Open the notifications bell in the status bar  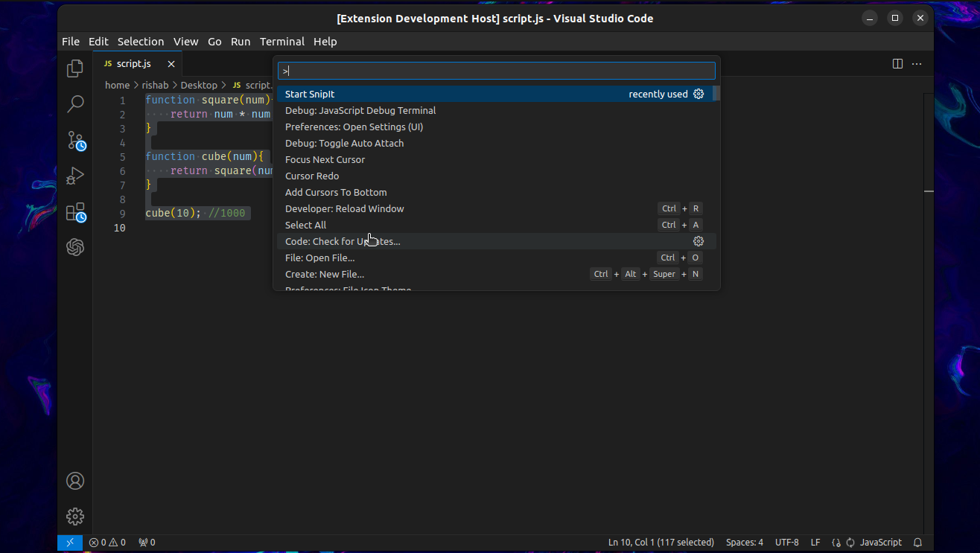(x=917, y=542)
